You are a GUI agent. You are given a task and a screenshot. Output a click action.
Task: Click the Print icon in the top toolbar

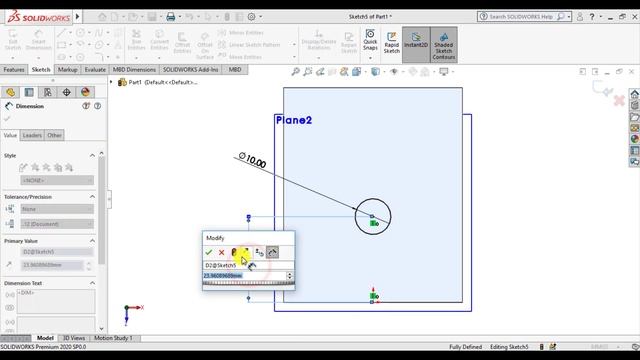click(x=171, y=17)
